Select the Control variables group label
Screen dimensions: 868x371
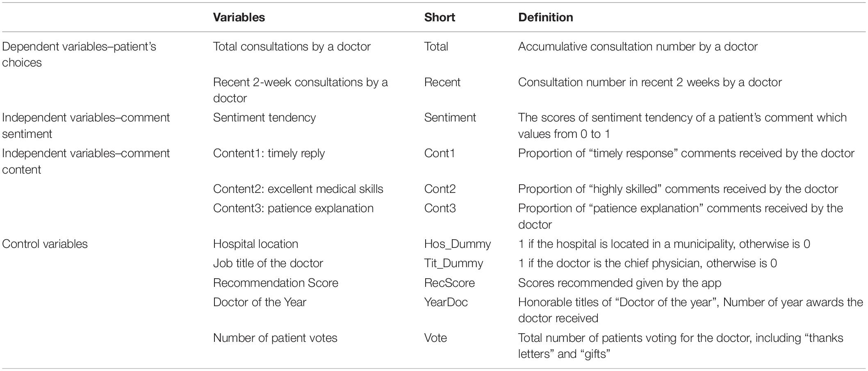pyautogui.click(x=45, y=244)
